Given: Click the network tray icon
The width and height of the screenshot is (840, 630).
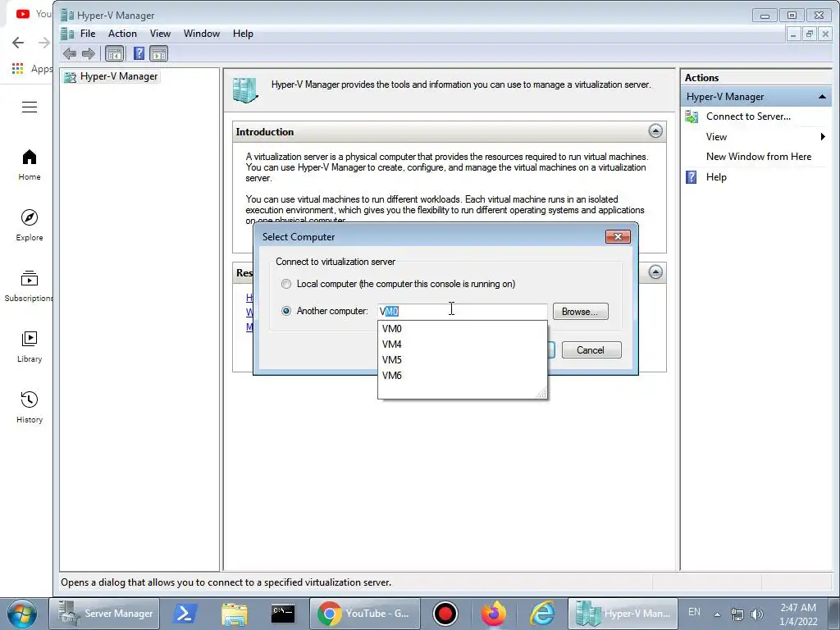Looking at the screenshot, I should pos(737,614).
